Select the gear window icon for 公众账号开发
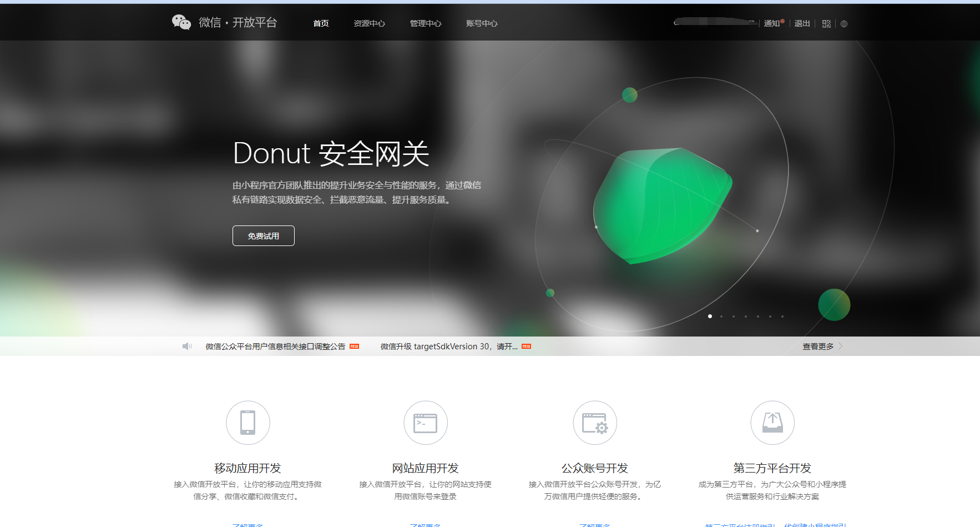The width and height of the screenshot is (980, 527). [595, 423]
